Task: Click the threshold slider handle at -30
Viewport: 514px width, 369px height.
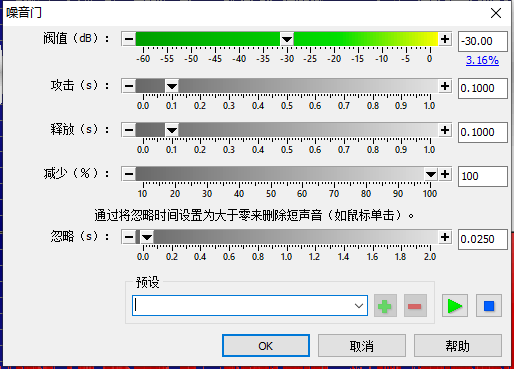Action: [287, 39]
